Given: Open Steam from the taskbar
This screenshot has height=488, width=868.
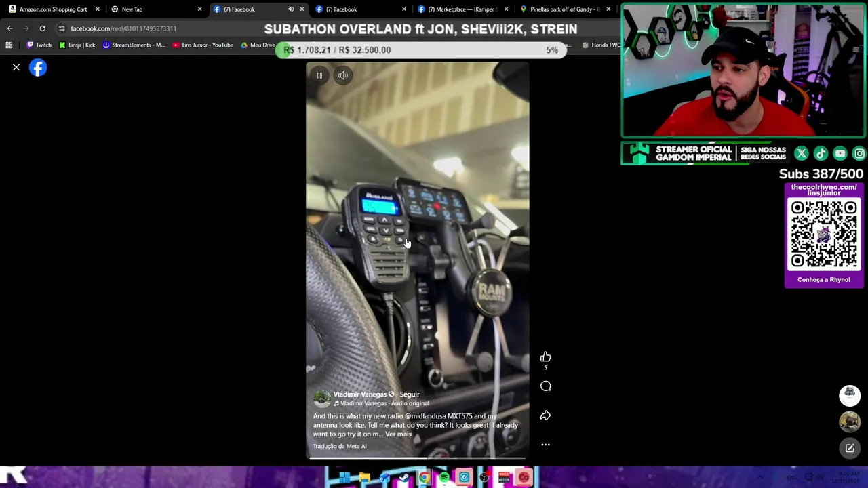Looking at the screenshot, I should 404,478.
